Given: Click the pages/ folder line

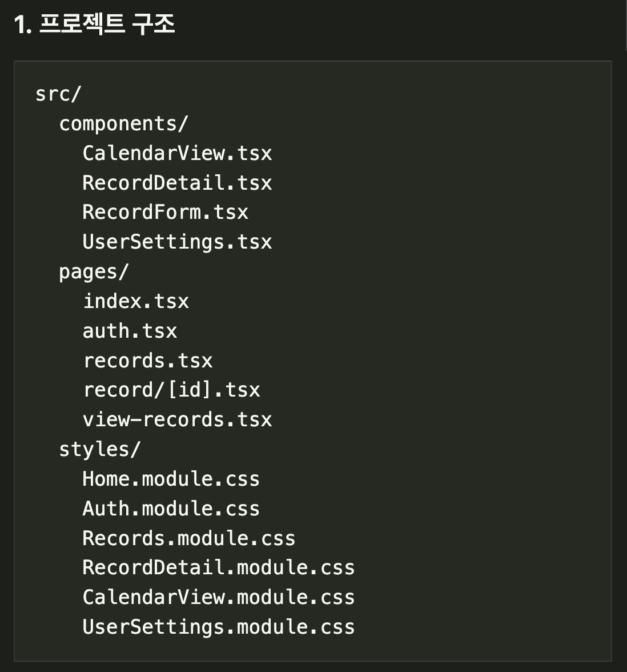Looking at the screenshot, I should coord(94,271).
